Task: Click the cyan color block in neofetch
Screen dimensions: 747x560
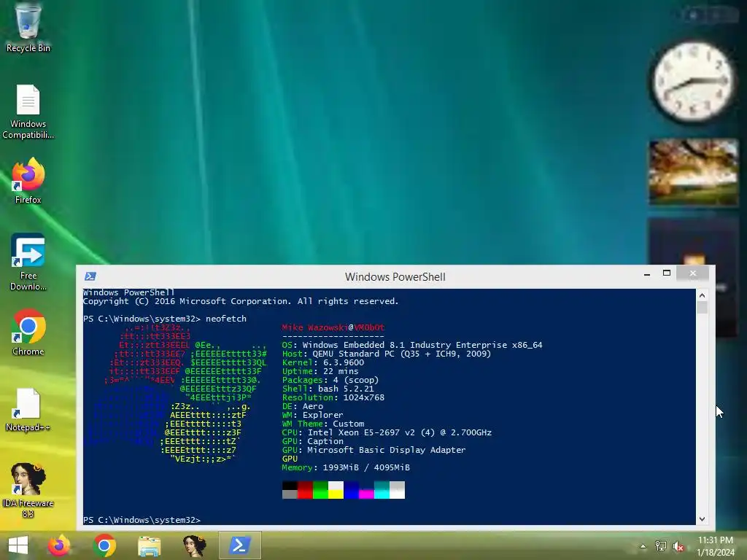Action: [382, 490]
